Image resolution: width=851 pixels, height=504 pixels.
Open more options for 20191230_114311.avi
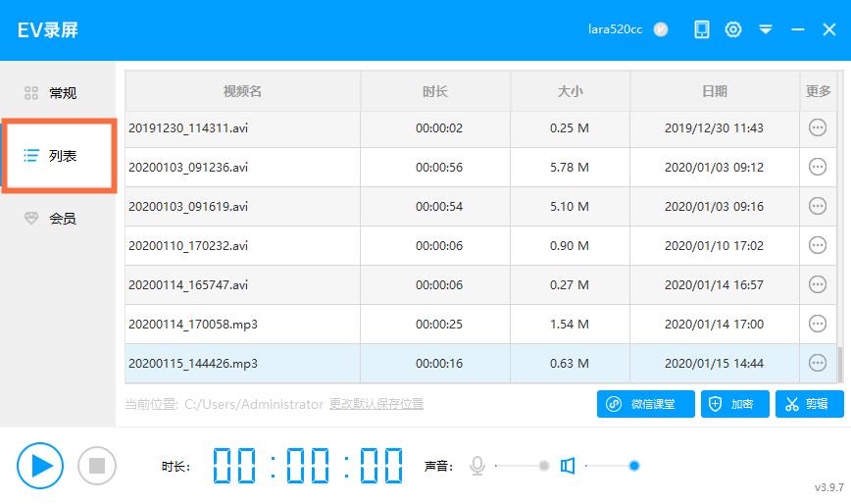pyautogui.click(x=817, y=127)
